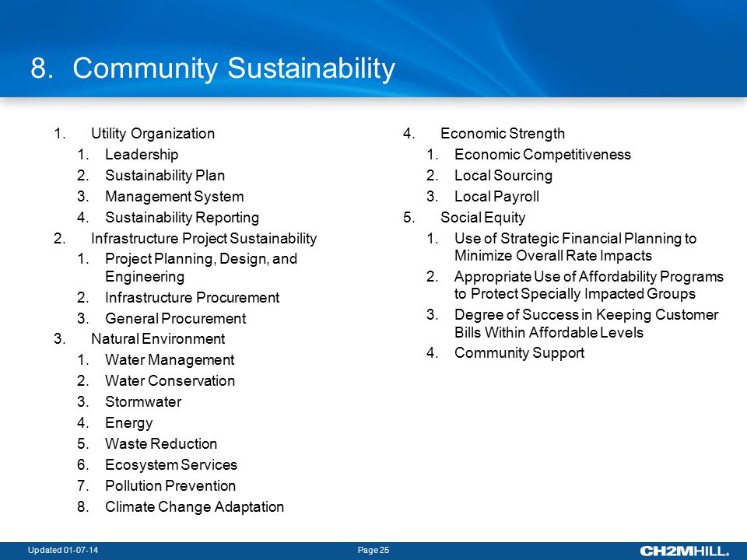The height and width of the screenshot is (560, 747).
Task: Click the 'Page 25' footer label
Action: (373, 550)
